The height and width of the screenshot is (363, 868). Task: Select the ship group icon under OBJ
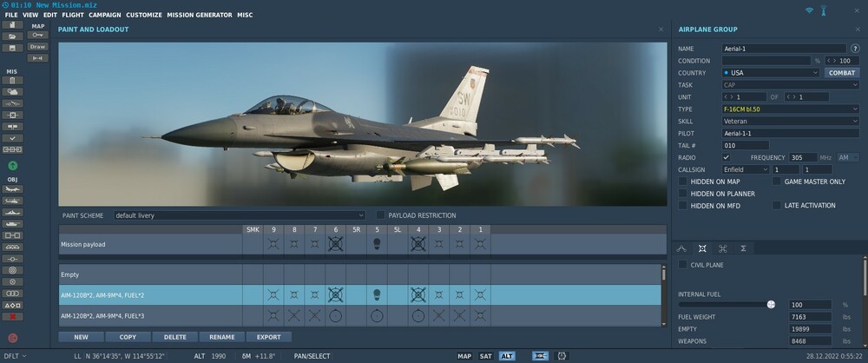(13, 212)
